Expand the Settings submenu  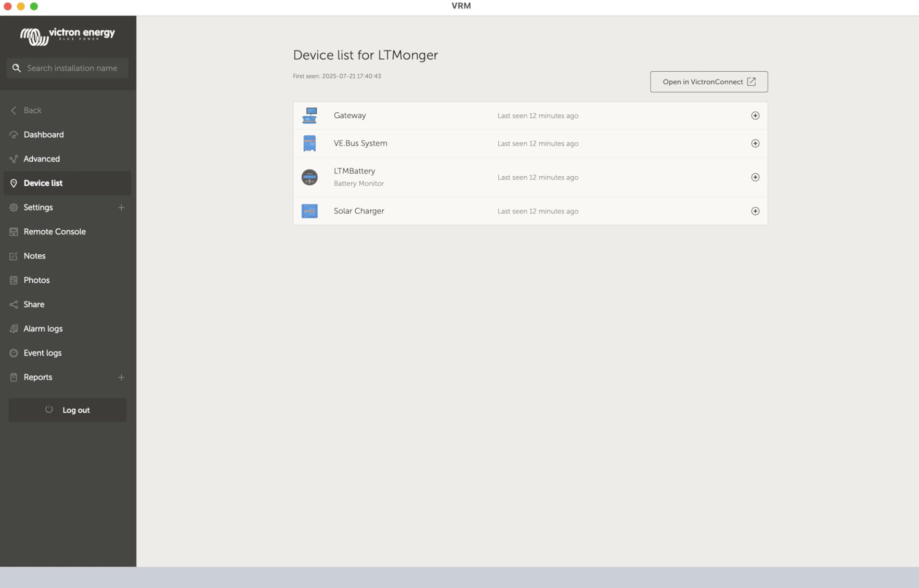point(121,207)
